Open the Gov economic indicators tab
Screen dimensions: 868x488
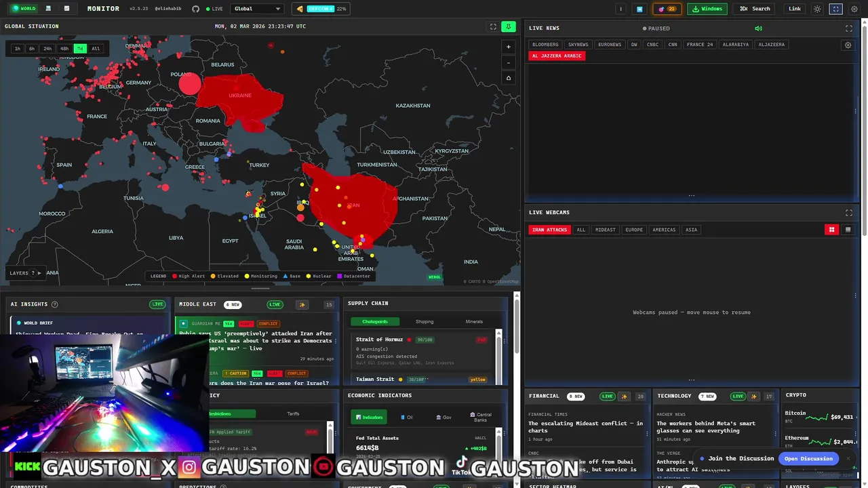(443, 418)
